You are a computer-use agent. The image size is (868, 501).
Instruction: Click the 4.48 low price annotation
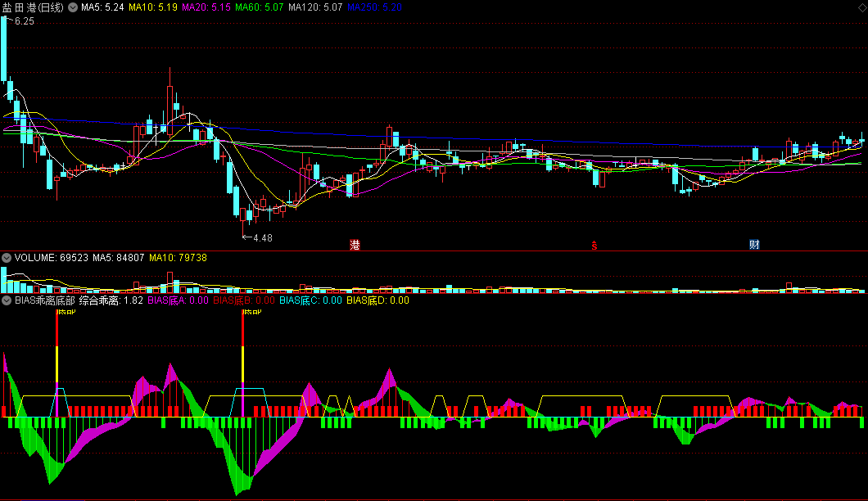pyautogui.click(x=263, y=238)
